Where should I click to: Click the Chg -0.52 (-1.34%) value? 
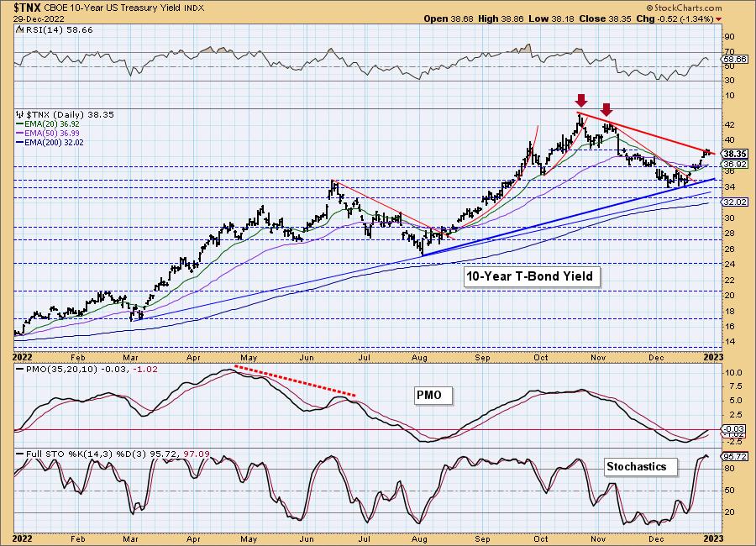pyautogui.click(x=675, y=18)
